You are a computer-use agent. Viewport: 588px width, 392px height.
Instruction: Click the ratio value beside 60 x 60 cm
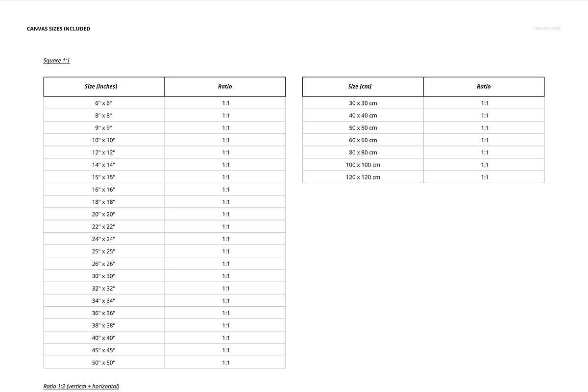click(x=484, y=140)
